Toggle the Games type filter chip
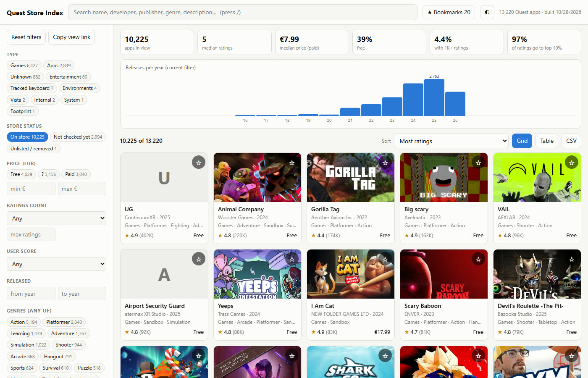 coord(24,66)
